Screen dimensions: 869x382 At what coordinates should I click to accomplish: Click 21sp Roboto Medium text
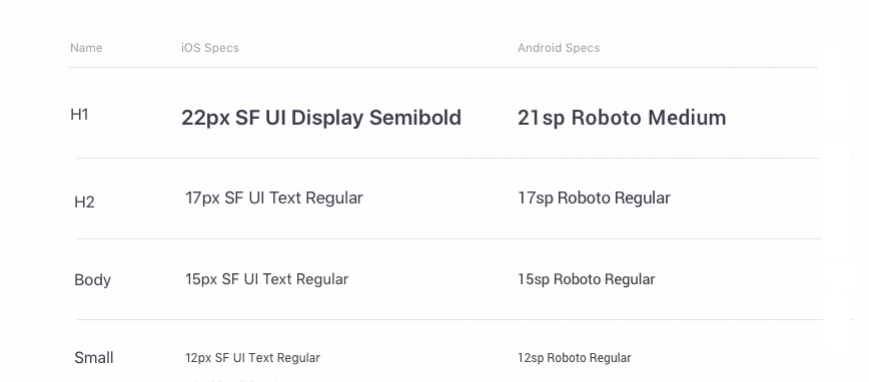[622, 118]
